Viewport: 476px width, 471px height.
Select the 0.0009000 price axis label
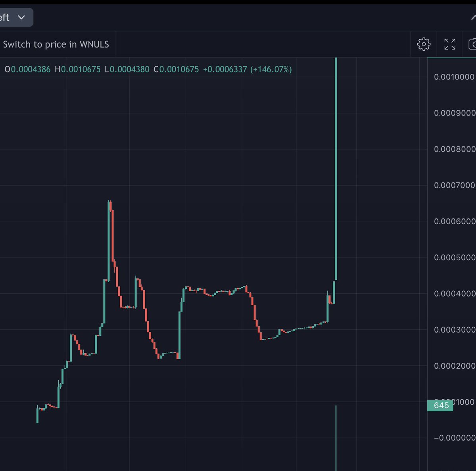pos(455,113)
